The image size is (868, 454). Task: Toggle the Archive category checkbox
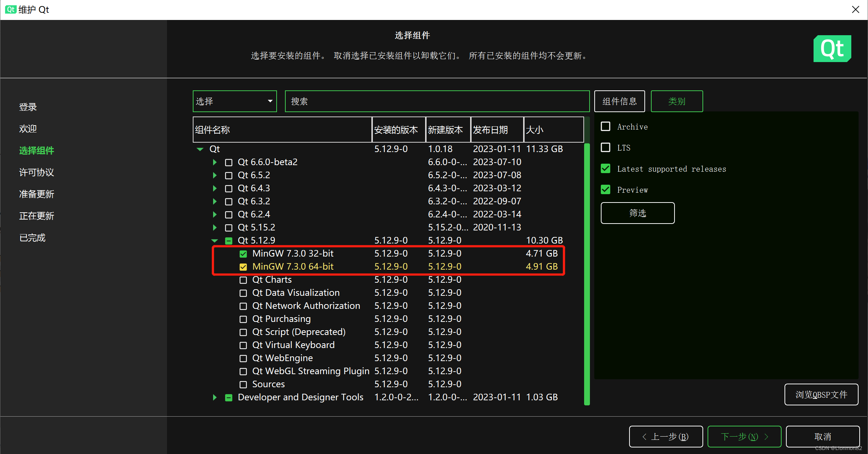point(606,127)
